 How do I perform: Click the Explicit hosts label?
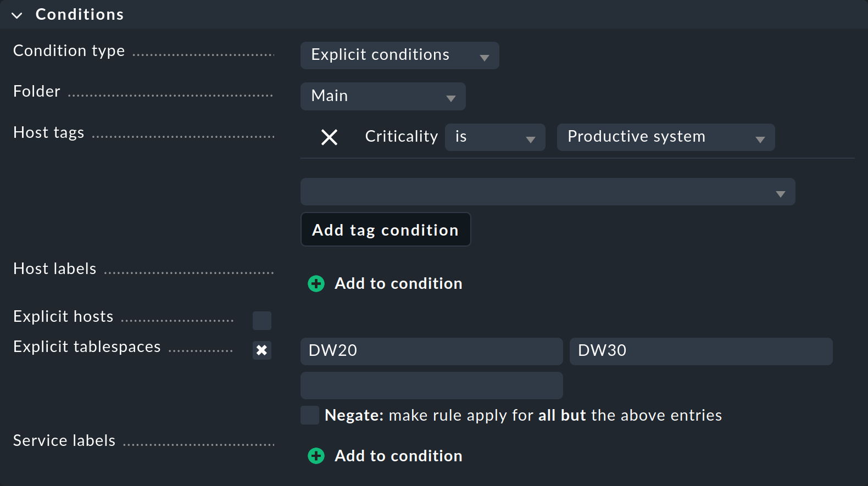[x=63, y=316]
